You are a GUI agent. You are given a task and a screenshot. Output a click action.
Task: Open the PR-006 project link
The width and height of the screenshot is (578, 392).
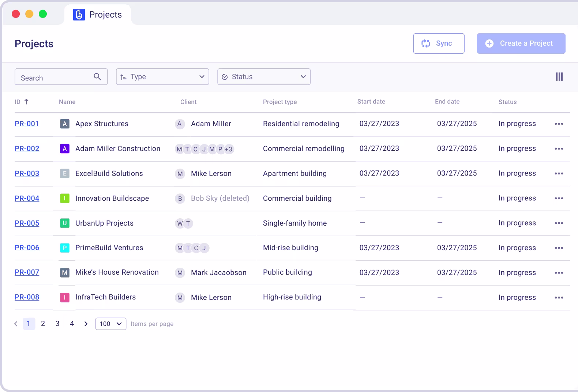(27, 248)
